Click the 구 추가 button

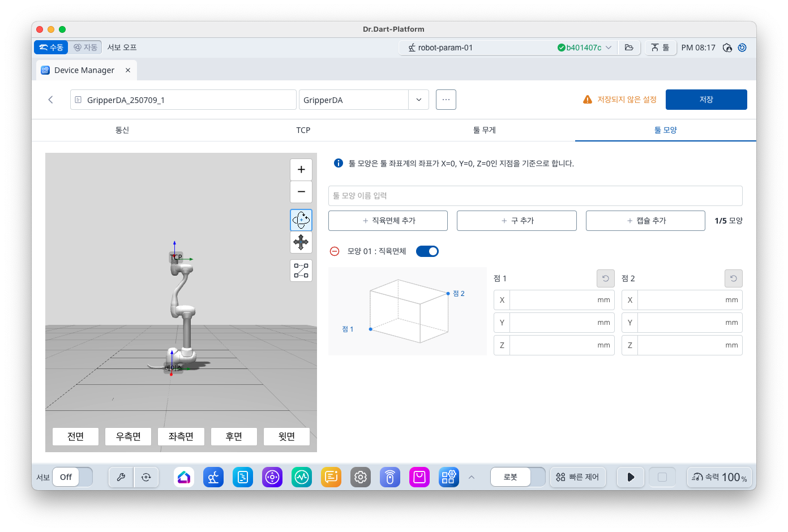pos(516,221)
